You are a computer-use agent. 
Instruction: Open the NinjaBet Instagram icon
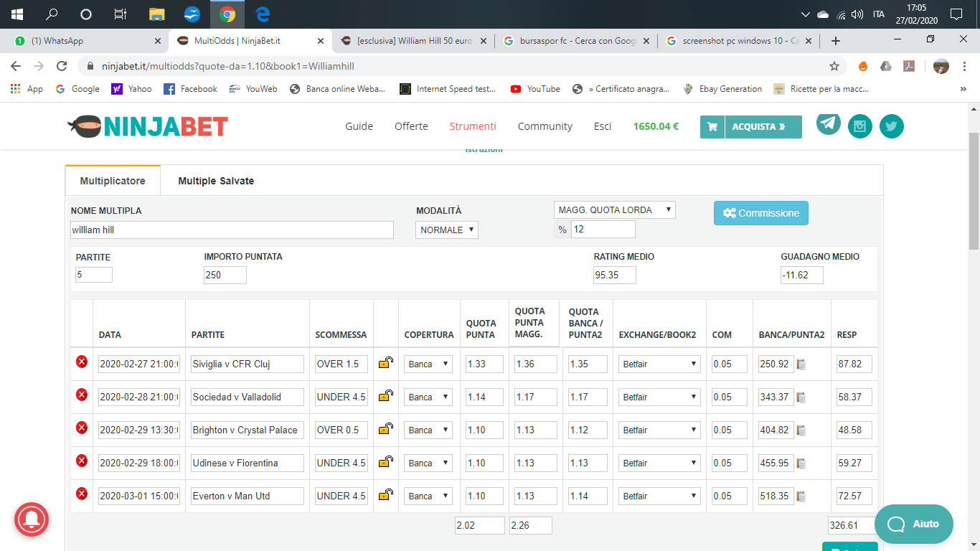[860, 126]
